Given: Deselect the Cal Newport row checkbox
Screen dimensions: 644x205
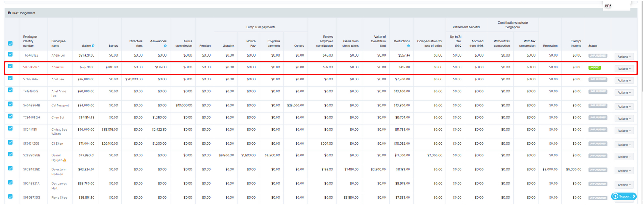Looking at the screenshot, I should (x=10, y=104).
